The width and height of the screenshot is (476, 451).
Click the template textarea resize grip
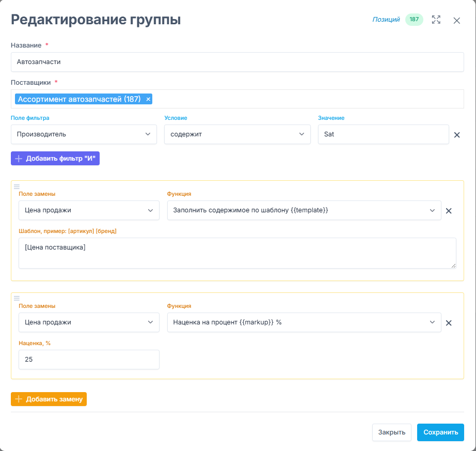click(453, 266)
